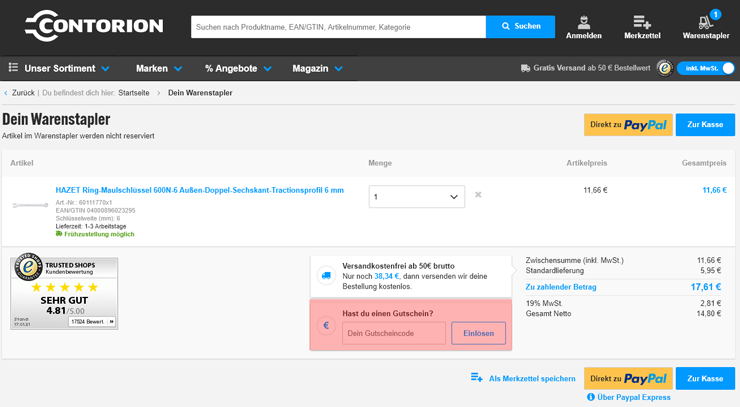The height and width of the screenshot is (407, 740).
Task: Click the magnifier Suchen button
Action: [x=521, y=26]
